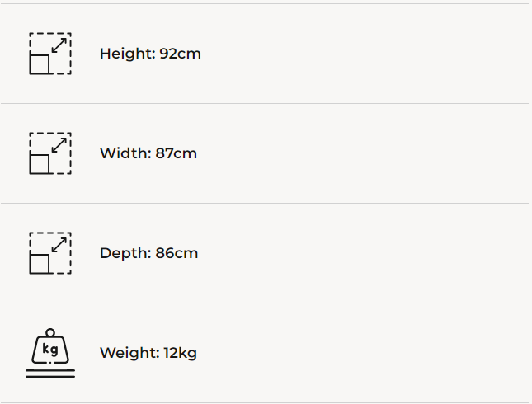The height and width of the screenshot is (404, 532).
Task: Click small solid square in Height icon
Action: [40, 63]
